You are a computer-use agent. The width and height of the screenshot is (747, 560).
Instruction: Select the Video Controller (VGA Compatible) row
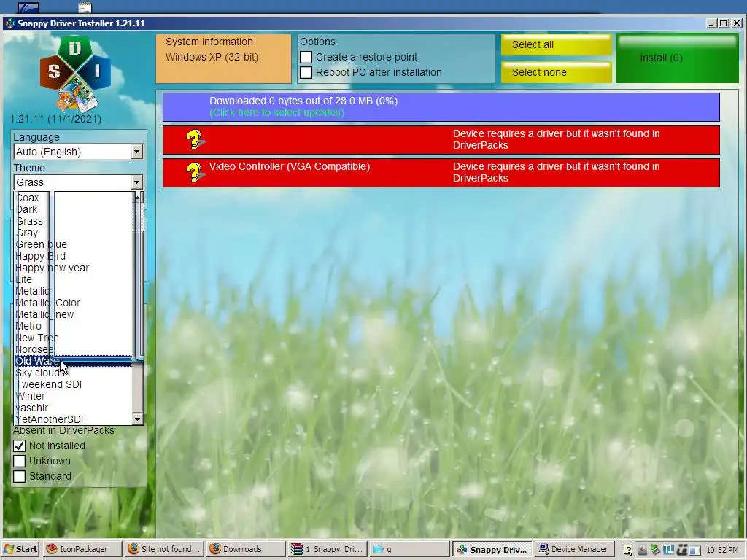(x=441, y=172)
